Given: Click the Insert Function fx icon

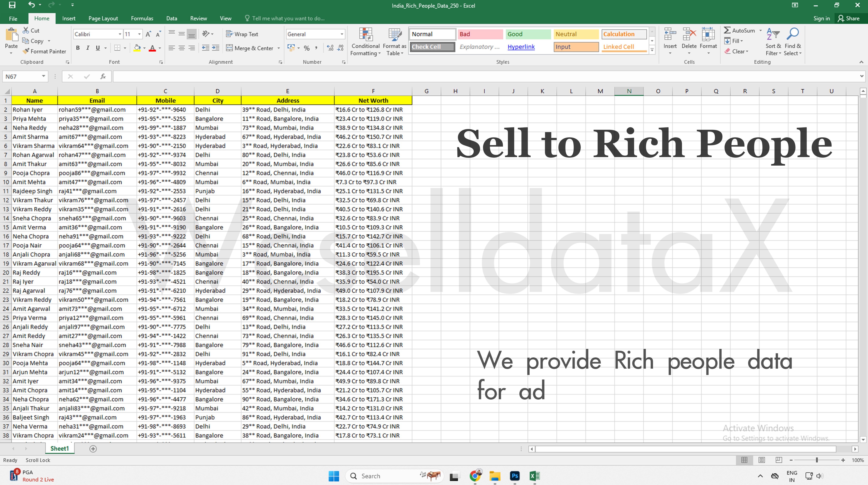Looking at the screenshot, I should 103,77.
